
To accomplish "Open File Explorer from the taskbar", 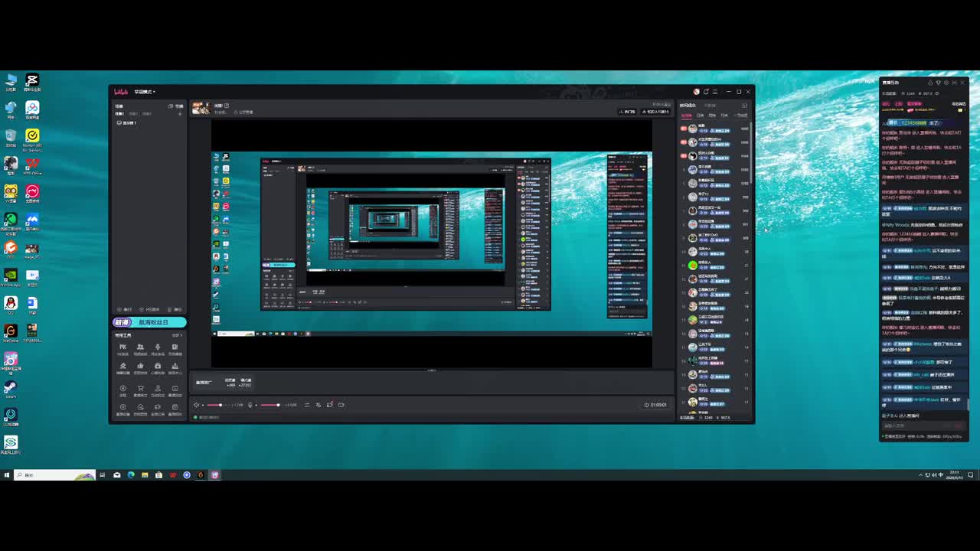I will point(145,475).
